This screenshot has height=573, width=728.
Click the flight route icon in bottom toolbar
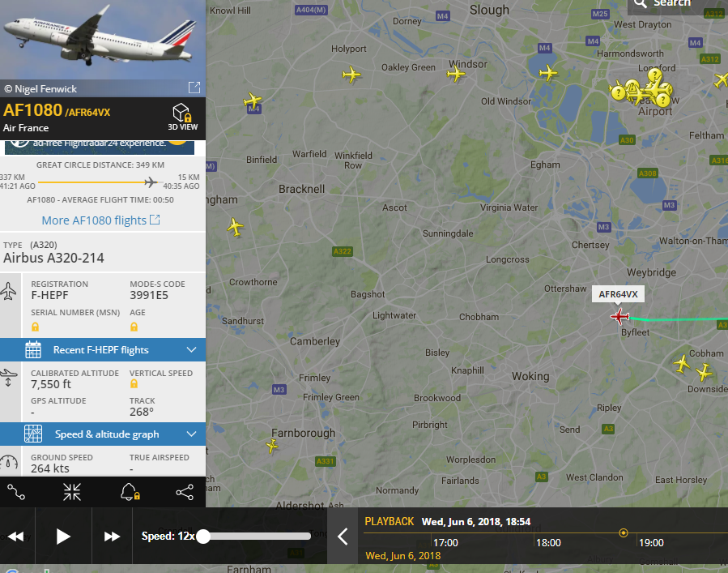coord(16,492)
